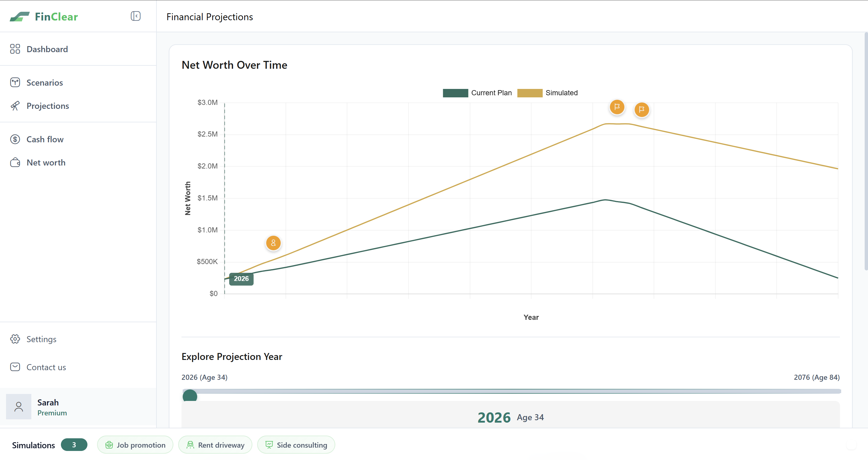The width and height of the screenshot is (868, 460).
Task: Click the Net worth wallet icon
Action: click(x=15, y=162)
